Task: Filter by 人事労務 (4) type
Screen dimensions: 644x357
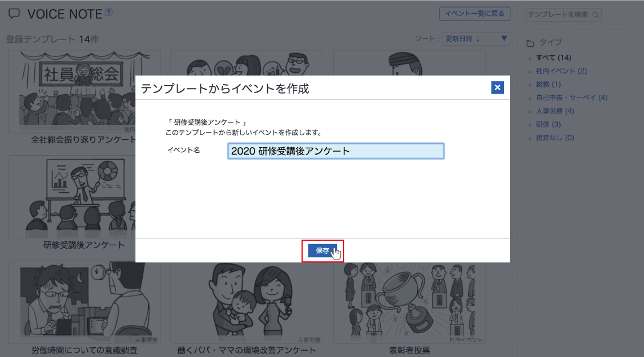Action: click(555, 111)
